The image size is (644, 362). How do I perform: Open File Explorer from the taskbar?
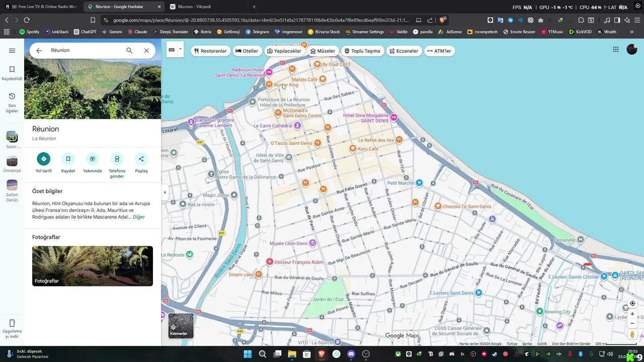point(292,354)
